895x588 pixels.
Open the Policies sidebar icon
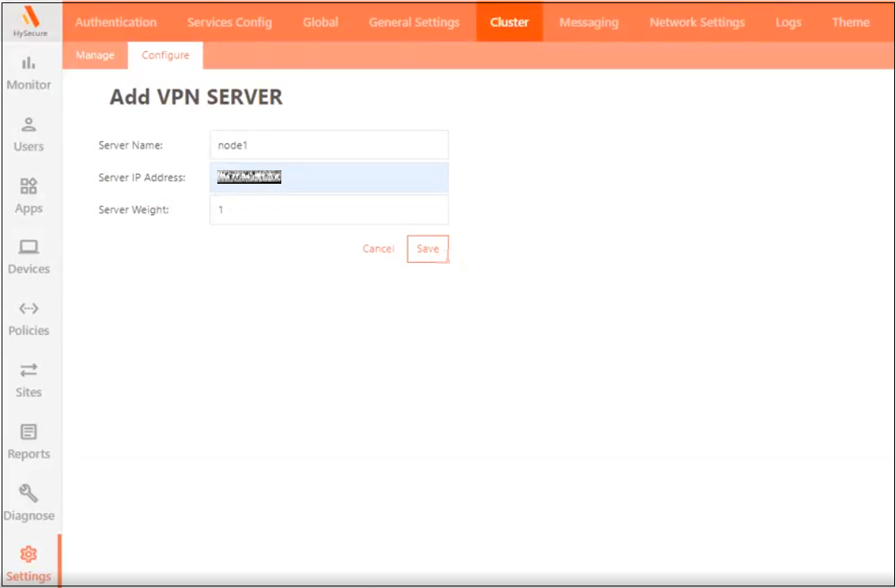(x=29, y=309)
